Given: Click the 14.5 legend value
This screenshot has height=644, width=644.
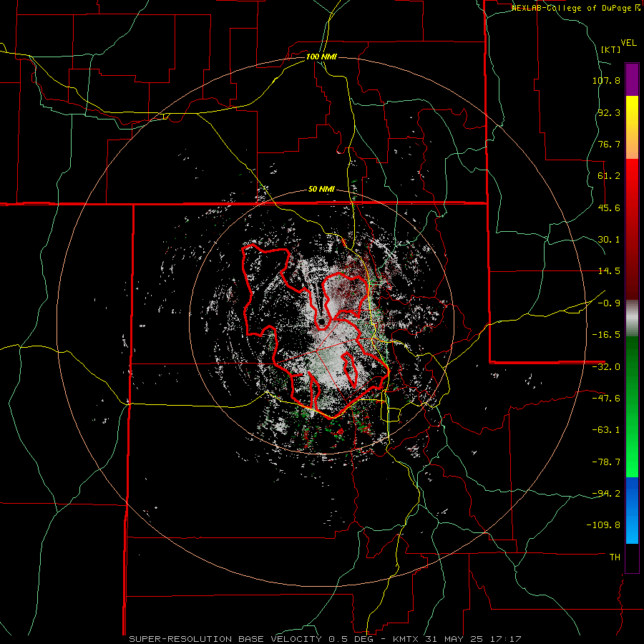Looking at the screenshot, I should tap(609, 271).
